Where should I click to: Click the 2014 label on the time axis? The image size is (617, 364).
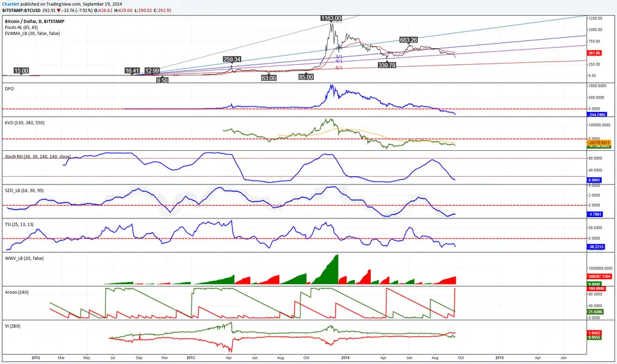[345, 357]
